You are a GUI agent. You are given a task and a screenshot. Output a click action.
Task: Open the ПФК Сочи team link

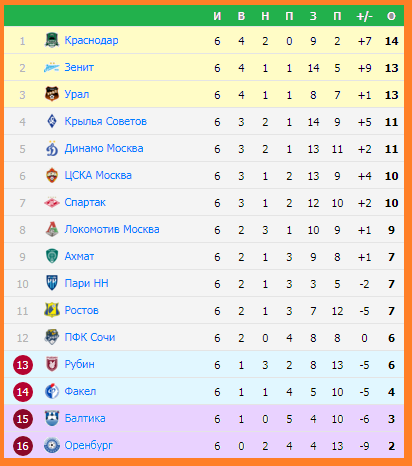[x=90, y=337]
